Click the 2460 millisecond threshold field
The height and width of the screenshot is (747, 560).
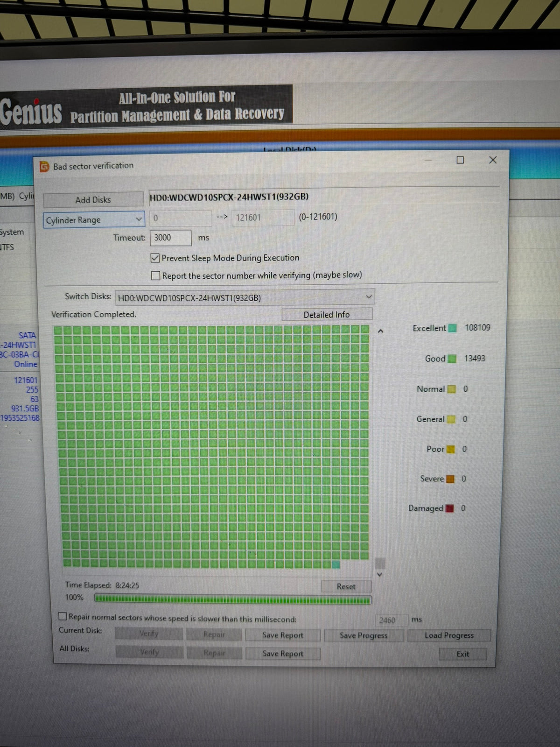tap(391, 620)
